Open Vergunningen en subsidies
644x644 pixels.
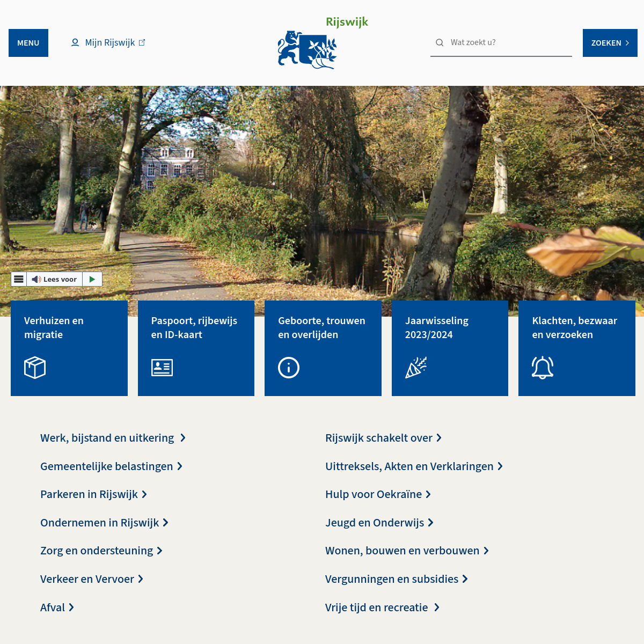[392, 579]
